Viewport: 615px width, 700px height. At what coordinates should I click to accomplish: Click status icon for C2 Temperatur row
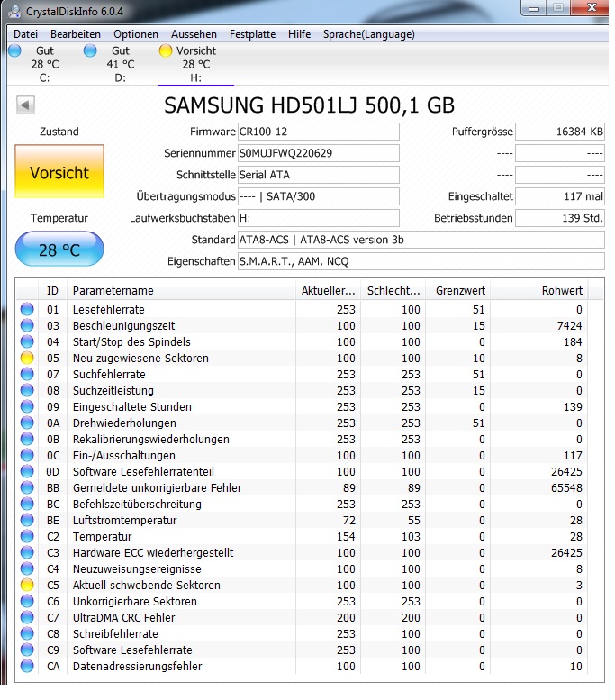coord(27,536)
